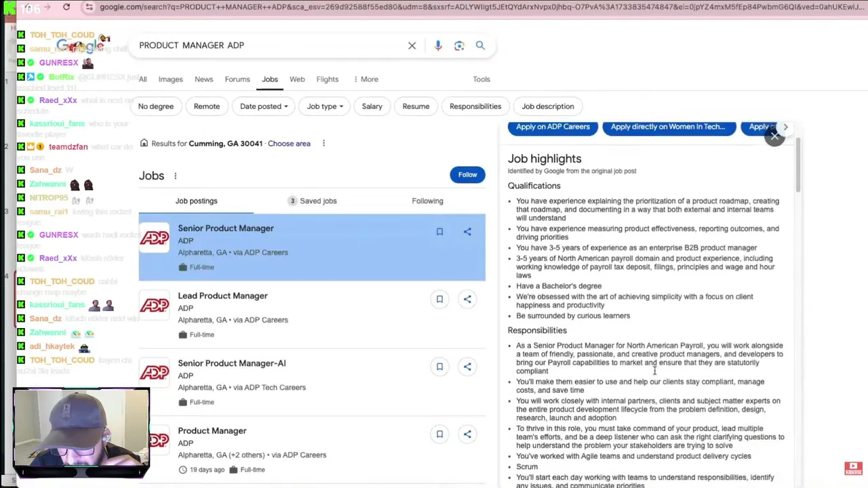Select the highlighted Senior Product Manager listing
Screen dimensions: 868x488
click(x=312, y=247)
